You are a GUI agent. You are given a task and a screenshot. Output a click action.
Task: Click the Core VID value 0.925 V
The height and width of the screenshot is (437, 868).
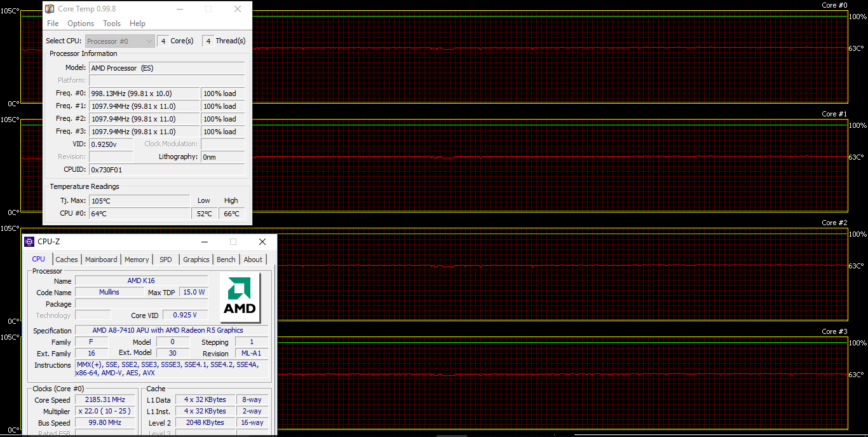186,315
